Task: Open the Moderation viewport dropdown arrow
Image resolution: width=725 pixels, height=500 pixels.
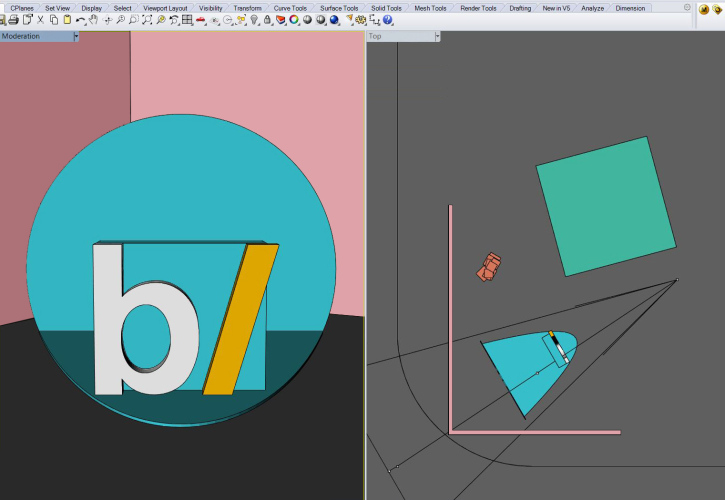Action: (76, 36)
